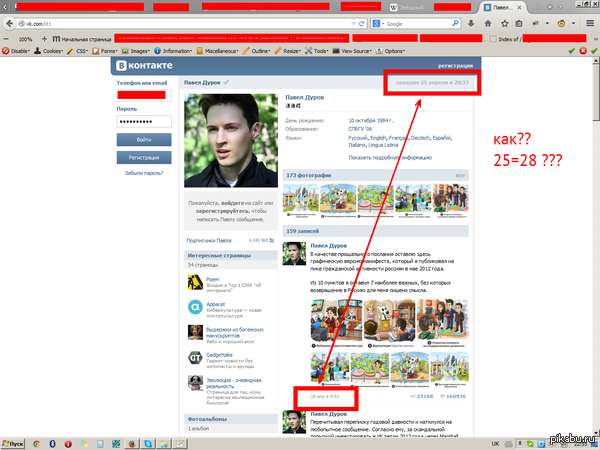Viewport: 600px width, 450px height.
Task: Open the View Source menu
Action: pos(352,51)
